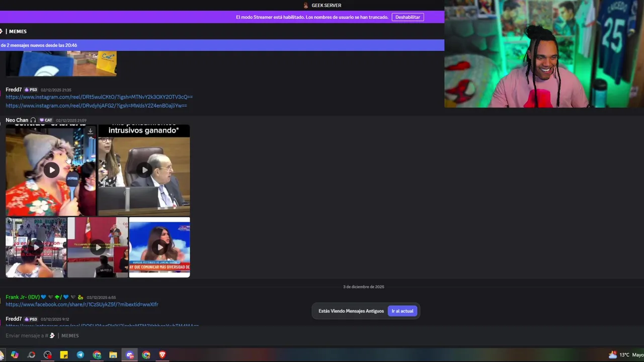
Task: Play the bottom-left crowd video thumbnail
Action: pos(36,247)
